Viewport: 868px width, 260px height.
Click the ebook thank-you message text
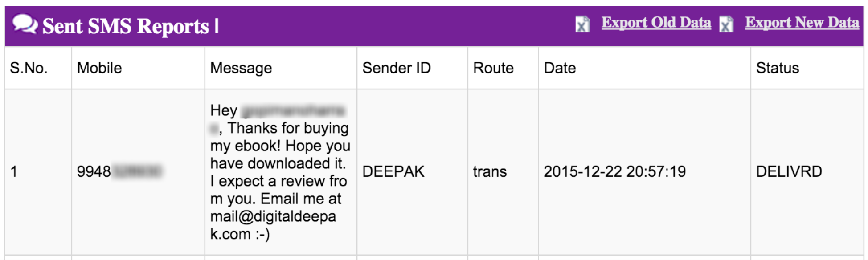280,172
